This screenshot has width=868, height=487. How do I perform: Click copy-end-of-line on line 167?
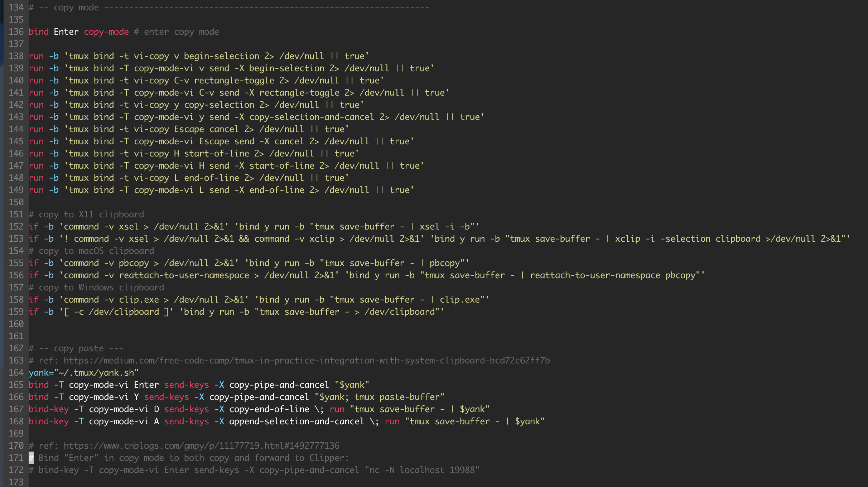269,409
